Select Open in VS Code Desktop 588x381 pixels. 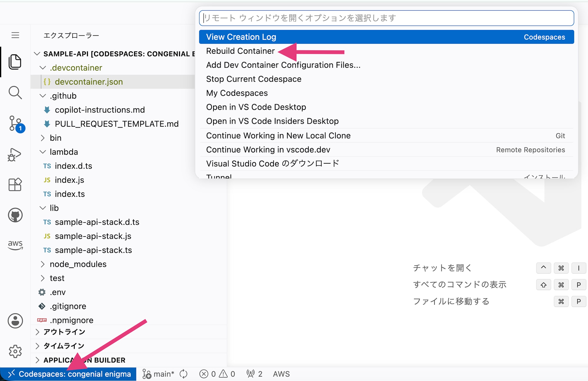386,107
